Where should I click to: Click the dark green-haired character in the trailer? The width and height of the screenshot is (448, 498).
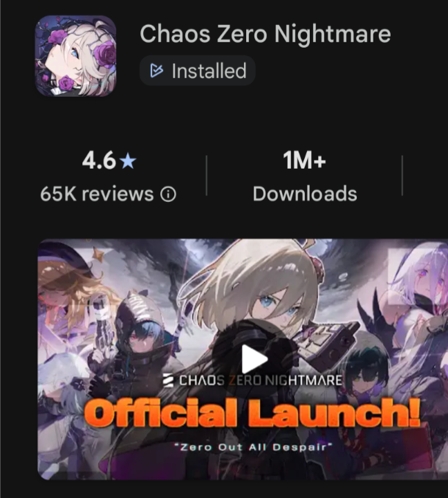pos(366,370)
